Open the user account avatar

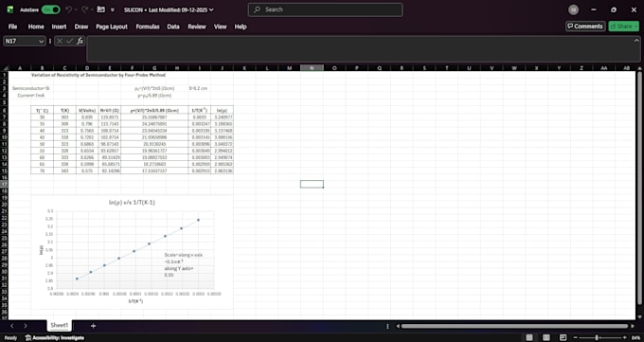[x=573, y=9]
